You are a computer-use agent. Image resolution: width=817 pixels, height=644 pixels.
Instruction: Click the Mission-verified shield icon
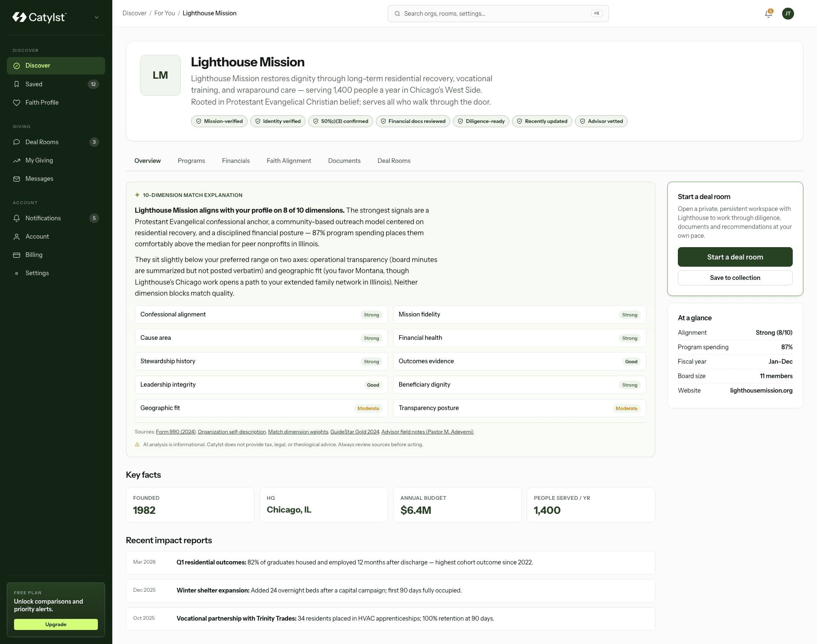[199, 121]
